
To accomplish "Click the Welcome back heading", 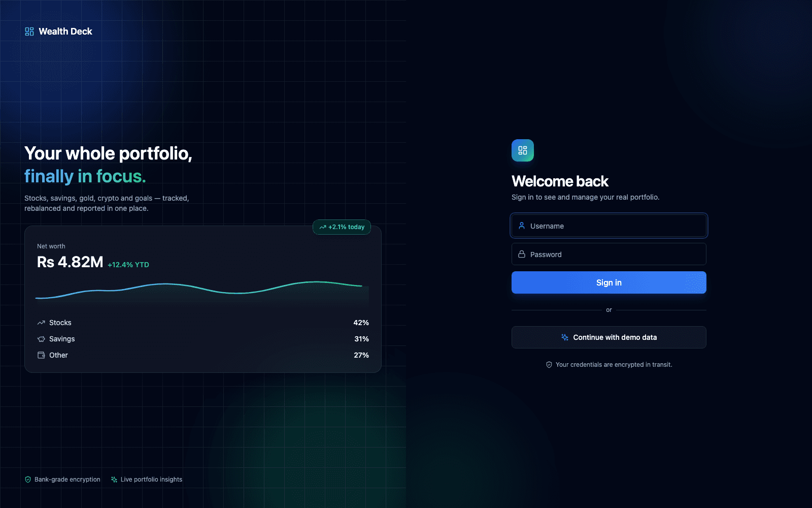I will pos(560,181).
